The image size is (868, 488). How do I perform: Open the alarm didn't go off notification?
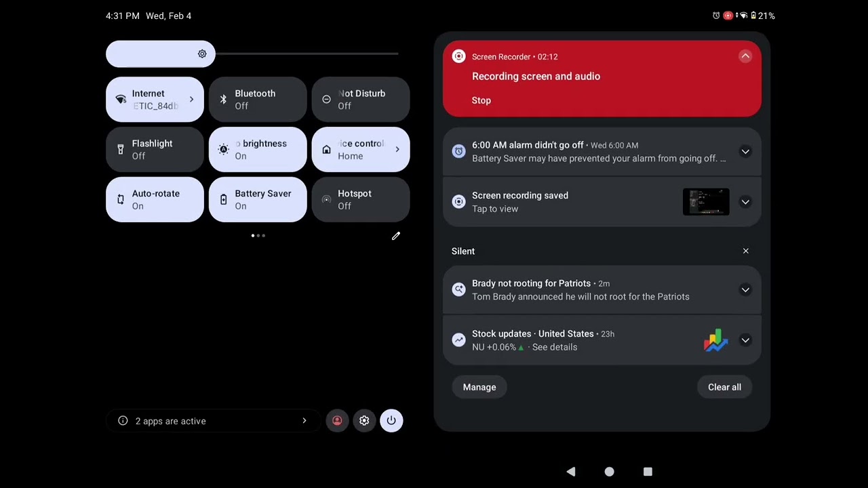click(602, 152)
